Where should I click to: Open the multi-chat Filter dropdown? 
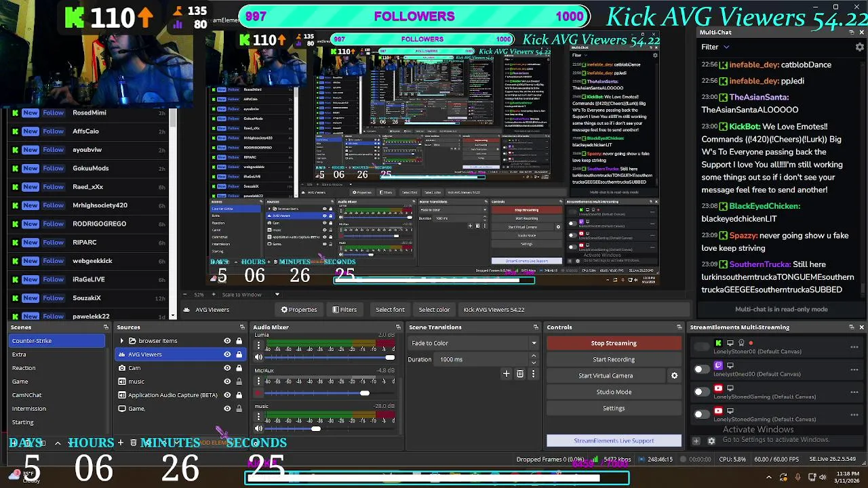point(715,47)
